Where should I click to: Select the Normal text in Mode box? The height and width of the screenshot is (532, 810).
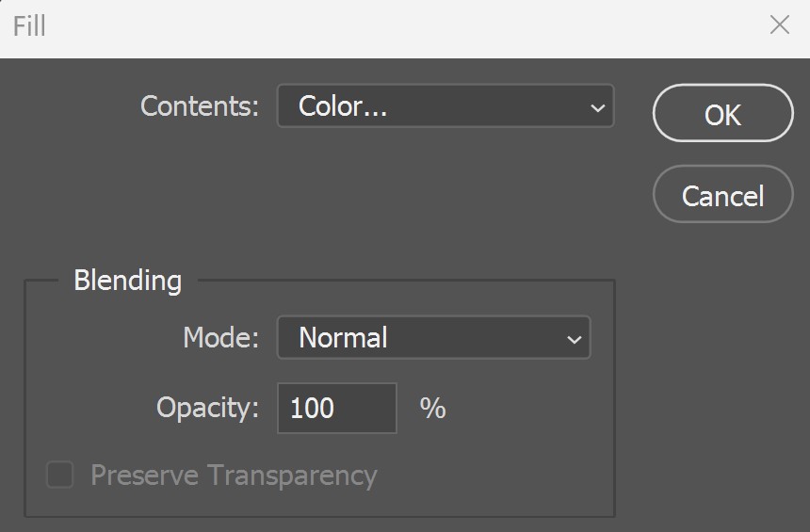(x=343, y=338)
